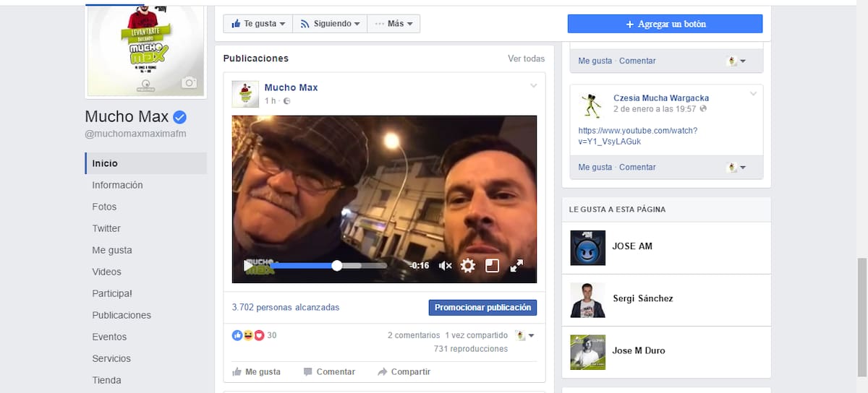Click the Comentar speech bubble icon
Viewport: 868px width, 393px height.
click(308, 372)
